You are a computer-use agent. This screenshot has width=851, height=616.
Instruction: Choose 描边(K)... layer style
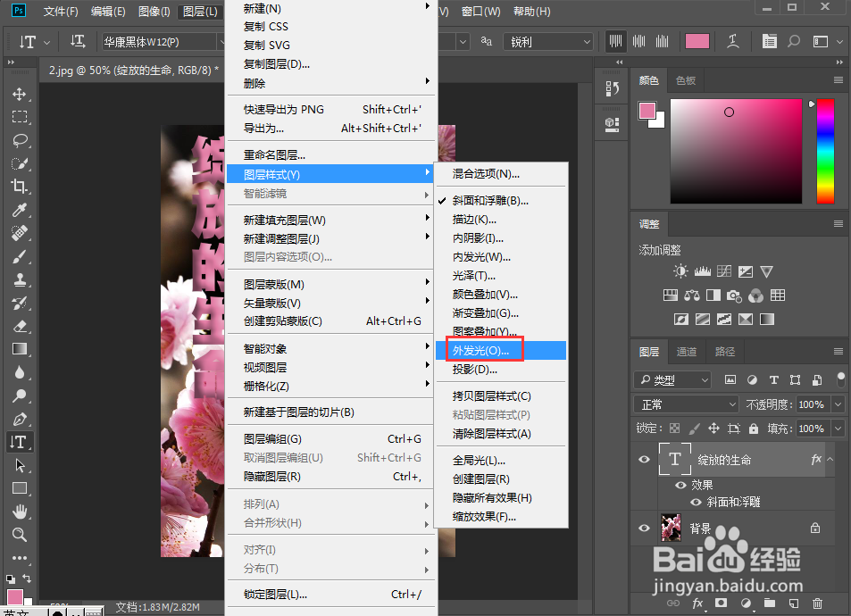click(x=501, y=220)
